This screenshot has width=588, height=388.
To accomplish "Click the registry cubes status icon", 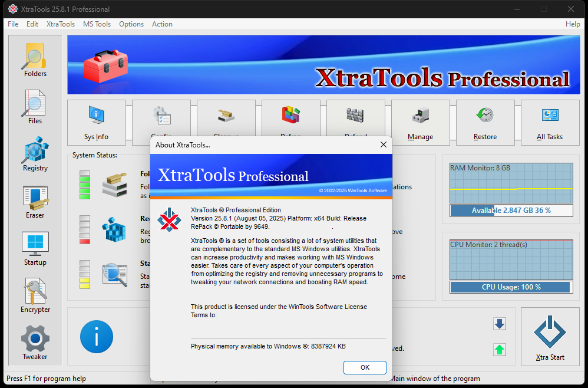I will [x=115, y=229].
